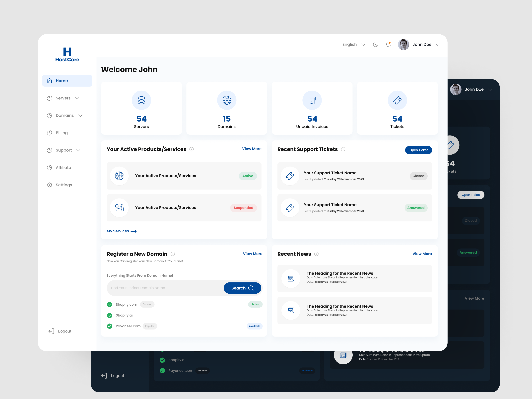Select the Home icon in the sidebar
The image size is (532, 399).
(50, 81)
